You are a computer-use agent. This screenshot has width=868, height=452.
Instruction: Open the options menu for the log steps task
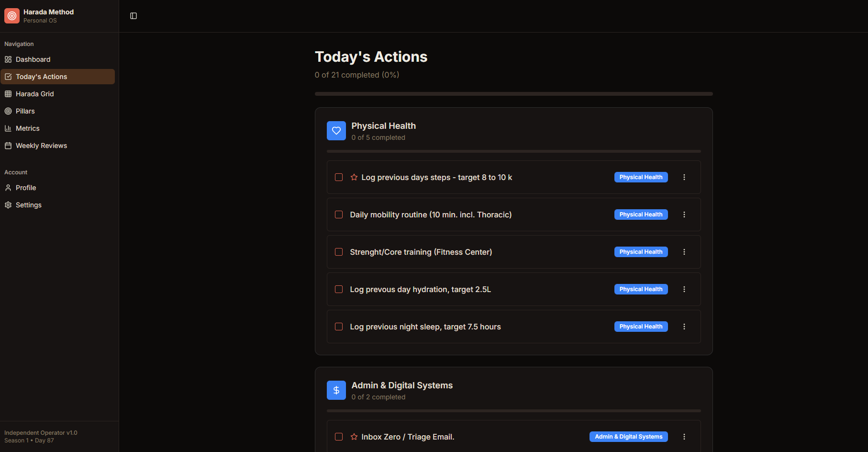684,177
